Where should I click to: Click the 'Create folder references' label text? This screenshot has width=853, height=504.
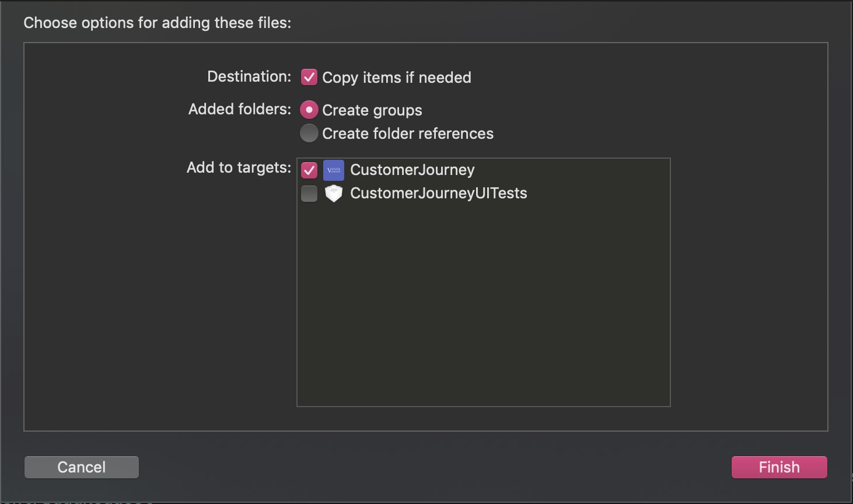407,134
